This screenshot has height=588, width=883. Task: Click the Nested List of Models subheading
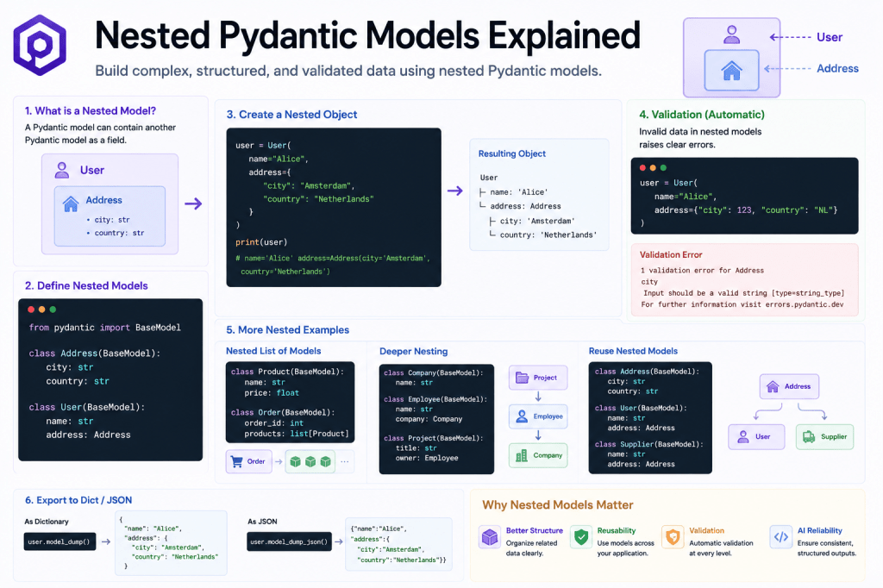273,351
